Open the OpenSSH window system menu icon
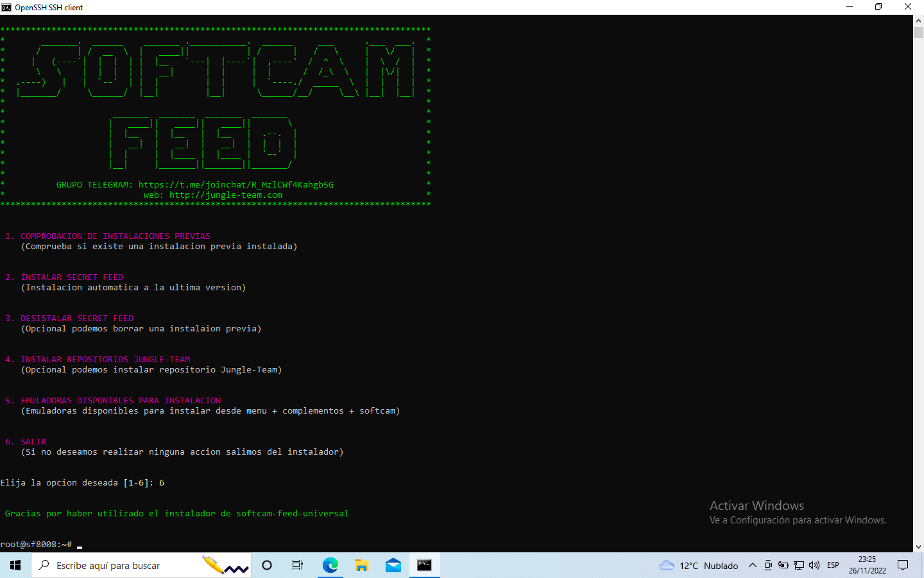Viewport: 924px width, 578px height. pyautogui.click(x=6, y=7)
